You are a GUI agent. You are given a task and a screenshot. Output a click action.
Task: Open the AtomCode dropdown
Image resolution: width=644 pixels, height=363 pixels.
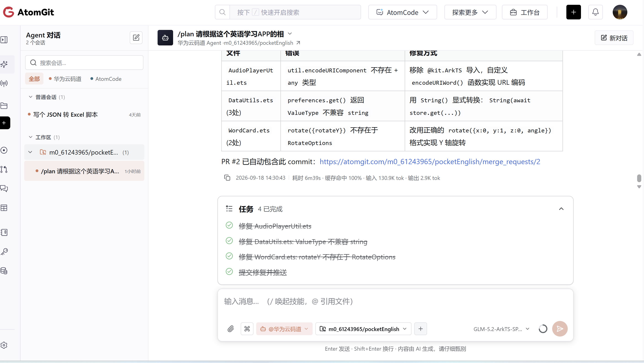tap(402, 12)
